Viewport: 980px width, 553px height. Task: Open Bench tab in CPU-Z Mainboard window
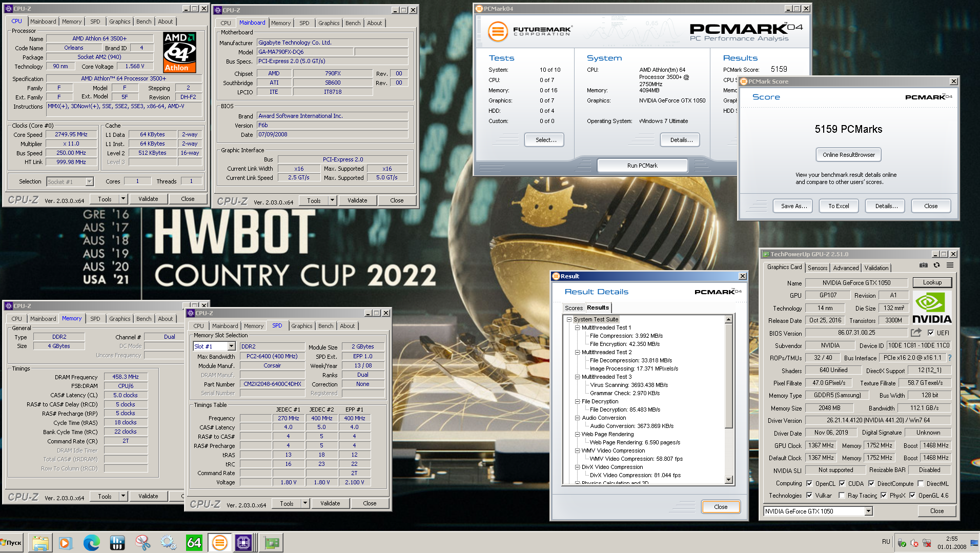(353, 23)
